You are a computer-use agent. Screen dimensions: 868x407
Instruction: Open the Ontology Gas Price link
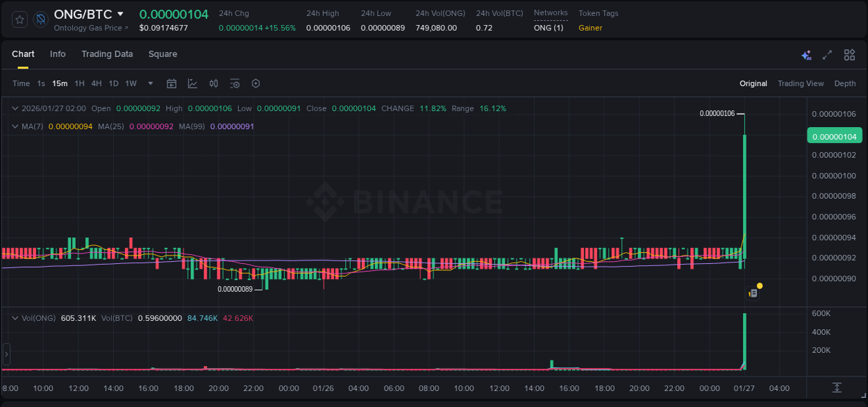tap(90, 28)
